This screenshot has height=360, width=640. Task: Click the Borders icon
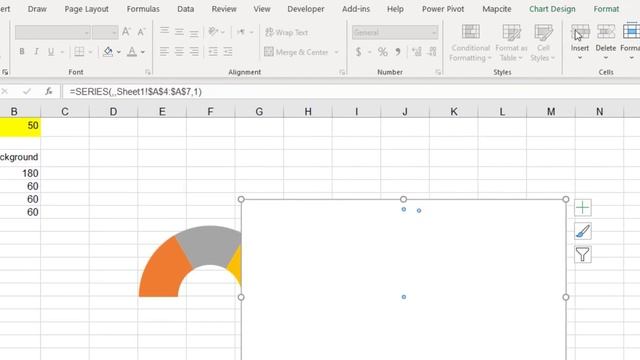[x=79, y=51]
